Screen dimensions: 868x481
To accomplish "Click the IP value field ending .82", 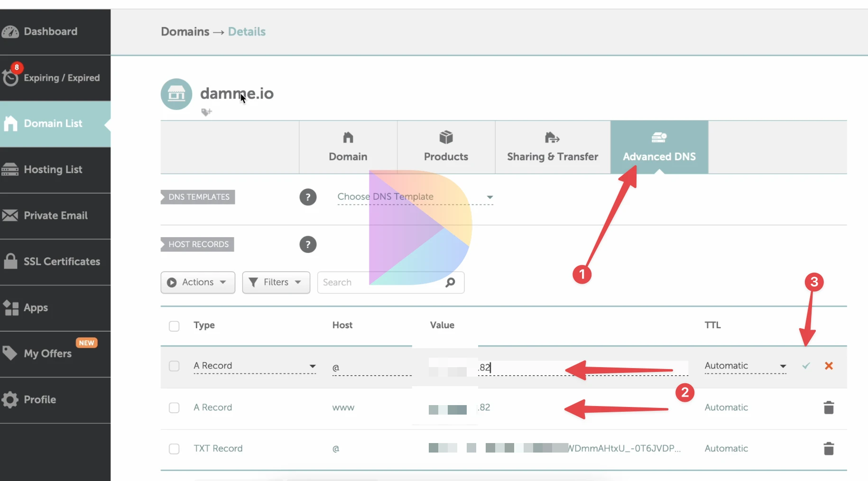I will [x=558, y=368].
